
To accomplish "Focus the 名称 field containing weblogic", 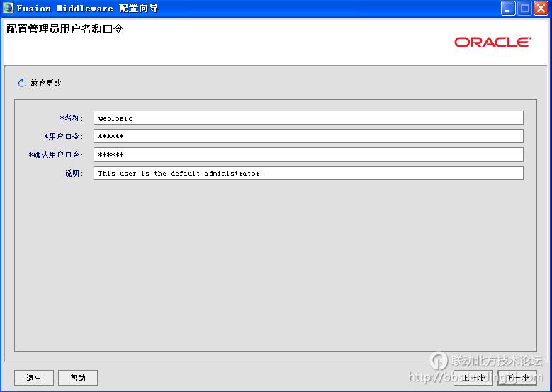I will tap(308, 118).
